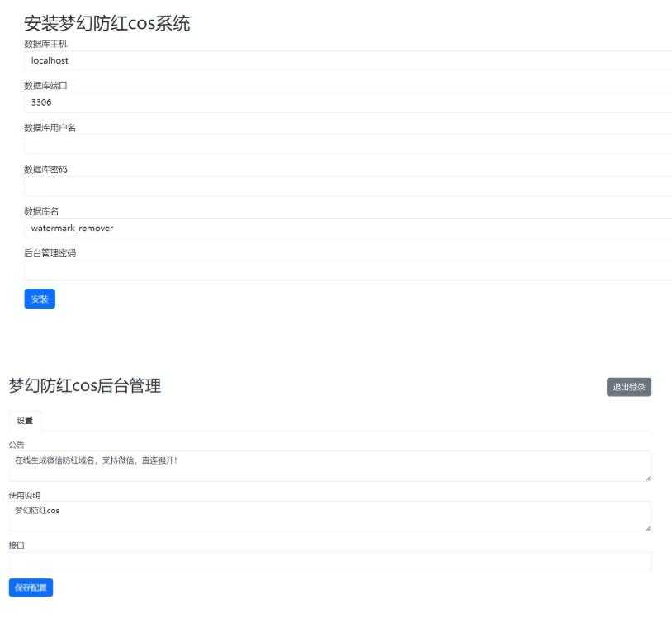
Task: Click the 安装 install button
Action: tap(39, 299)
